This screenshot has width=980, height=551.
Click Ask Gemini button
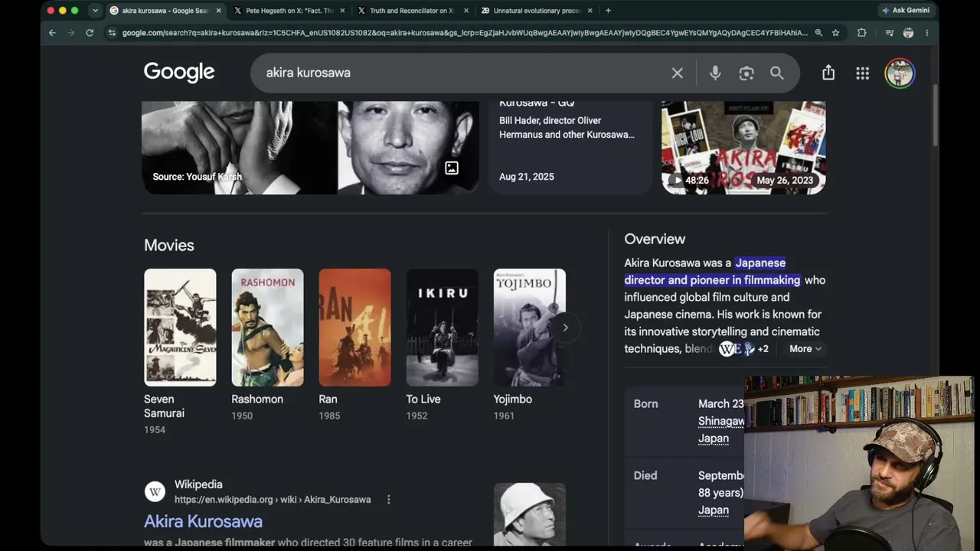[x=906, y=11]
